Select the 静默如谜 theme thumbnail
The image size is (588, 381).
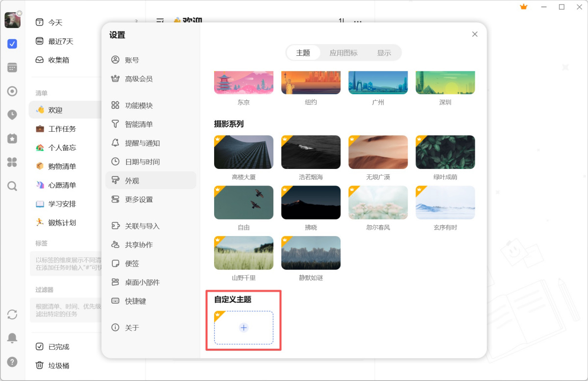[x=311, y=253]
